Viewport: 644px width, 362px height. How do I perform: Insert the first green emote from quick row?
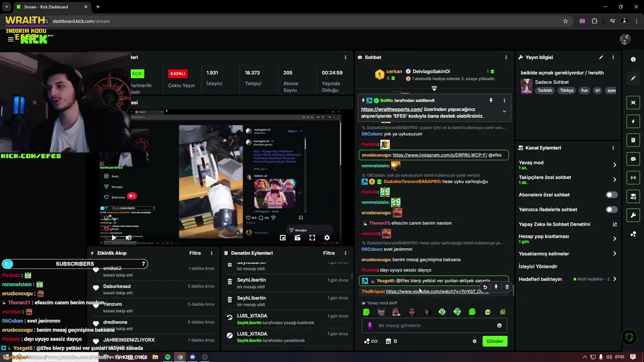coord(366,312)
